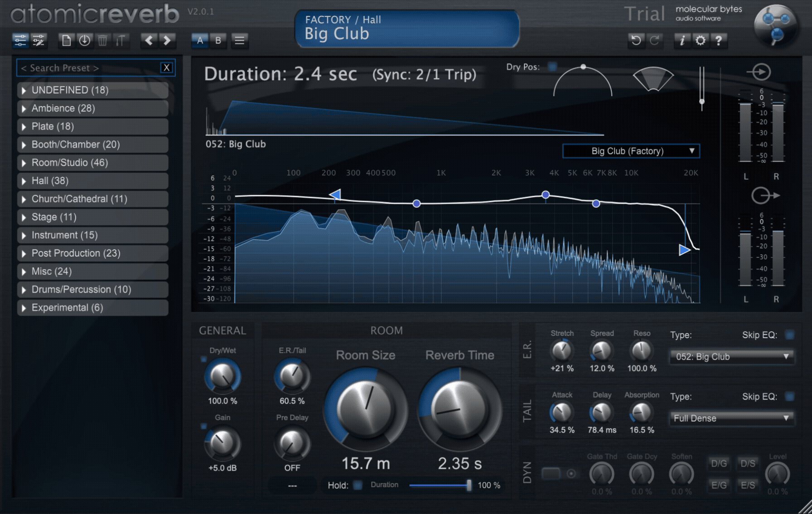The width and height of the screenshot is (812, 514).
Task: Select the EQ node near 6.5K
Action: pyautogui.click(x=596, y=204)
